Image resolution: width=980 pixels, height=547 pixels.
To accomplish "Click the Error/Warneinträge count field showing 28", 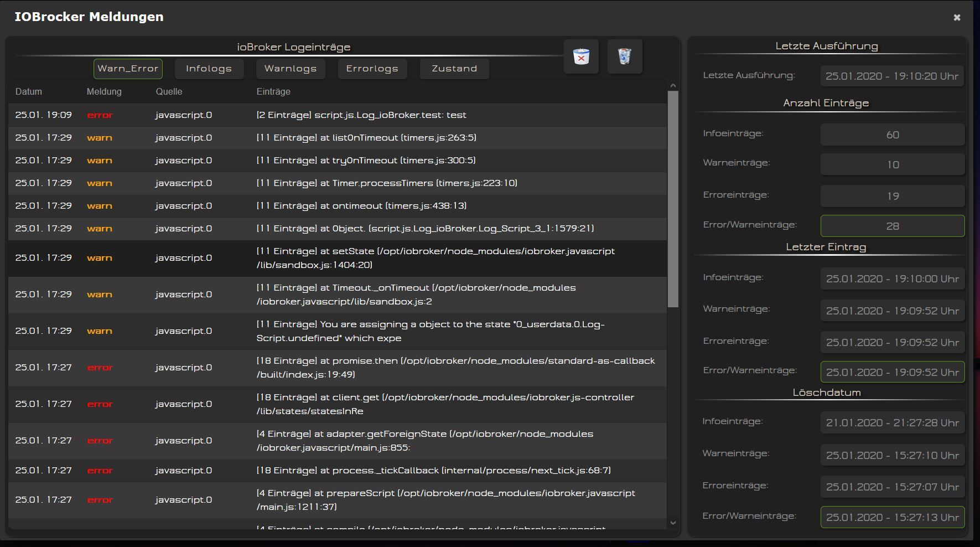I will pyautogui.click(x=892, y=226).
